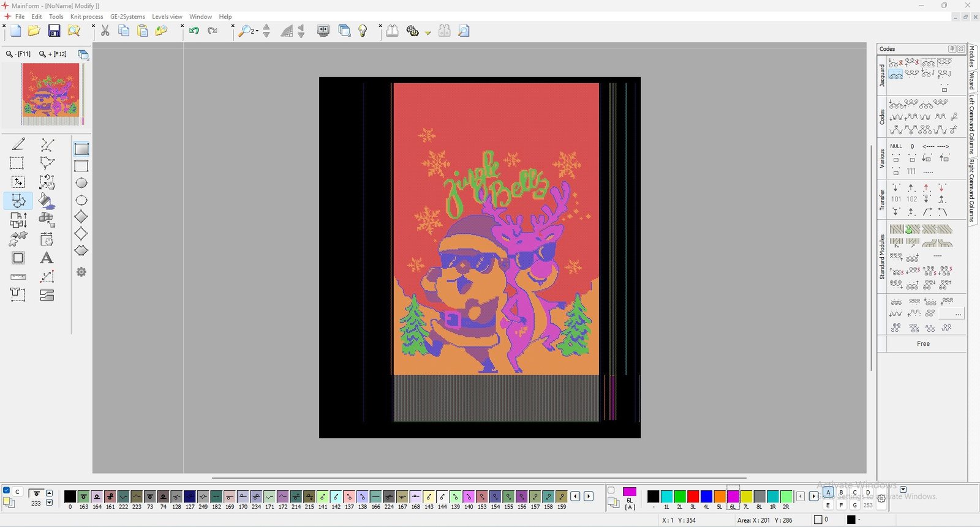This screenshot has height=527, width=980.
Task: Select level A toggle button
Action: (828, 493)
